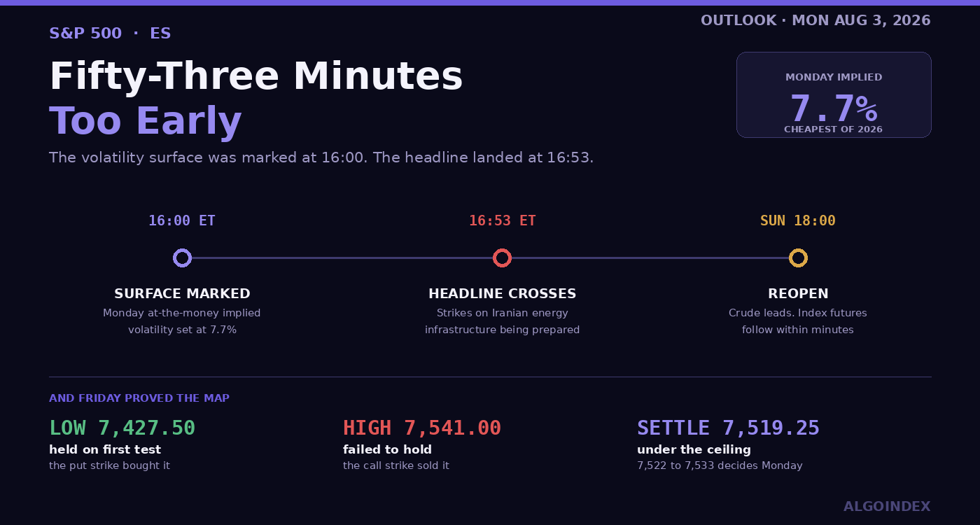
Task: Click the HIGH 7,541.00 figure
Action: [x=422, y=428]
